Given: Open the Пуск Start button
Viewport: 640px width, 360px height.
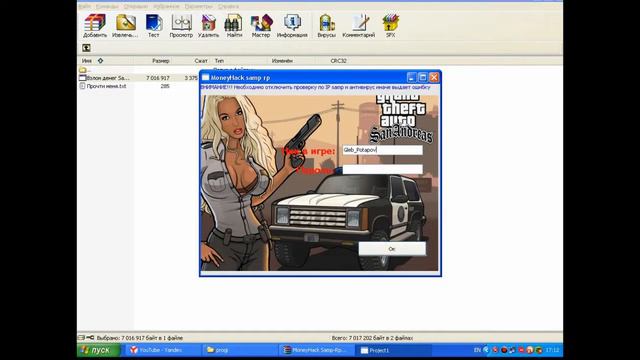Looking at the screenshot, I should pos(98,350).
